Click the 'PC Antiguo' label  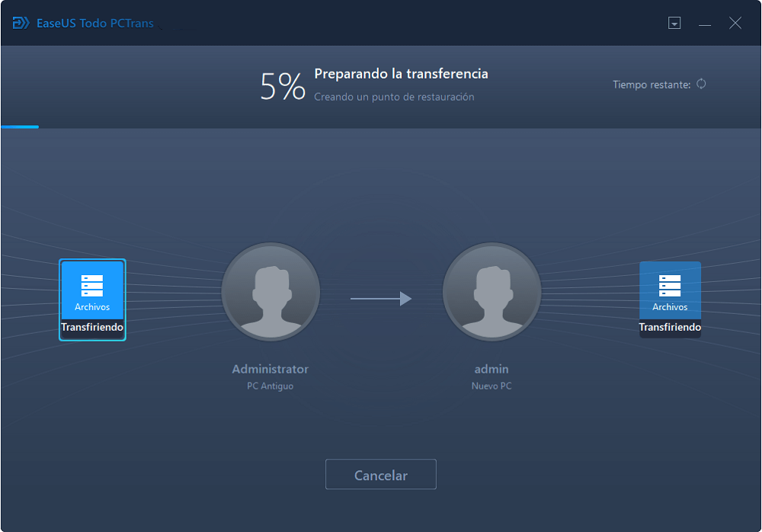click(271, 386)
